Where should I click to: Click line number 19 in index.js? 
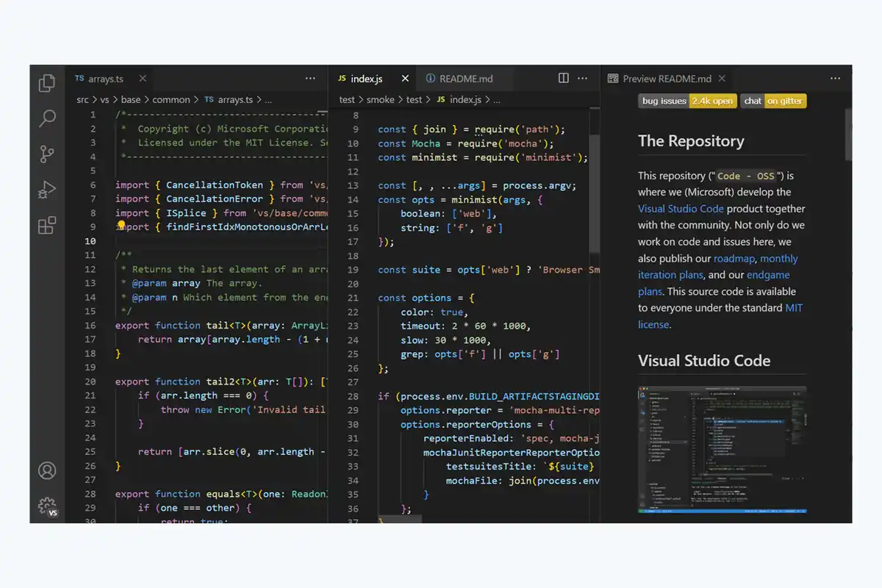pyautogui.click(x=351, y=270)
